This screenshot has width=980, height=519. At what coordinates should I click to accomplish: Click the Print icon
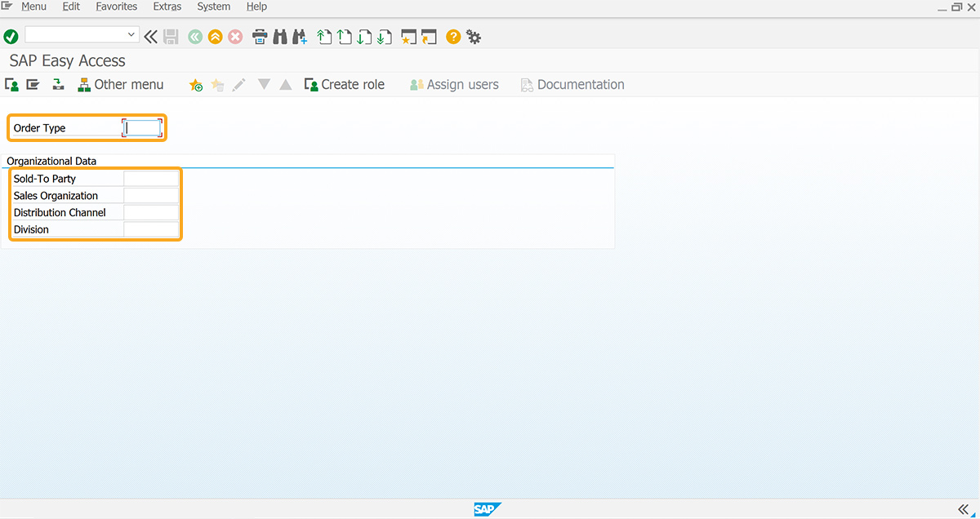coord(260,36)
